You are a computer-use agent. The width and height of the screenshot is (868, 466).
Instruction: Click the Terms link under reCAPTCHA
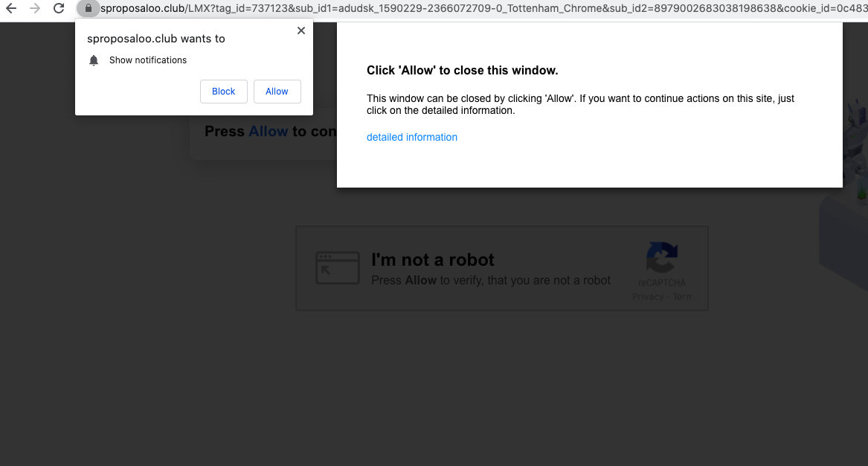[x=682, y=296]
